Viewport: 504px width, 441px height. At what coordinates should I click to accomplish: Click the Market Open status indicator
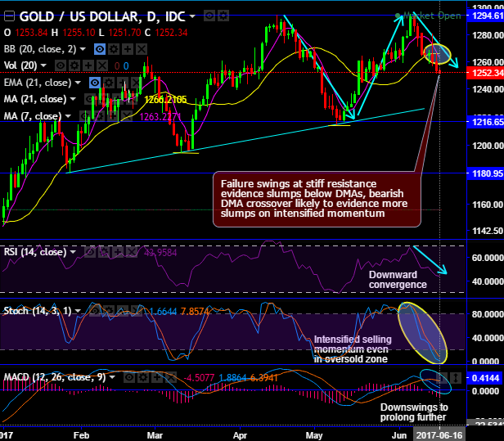coord(428,16)
